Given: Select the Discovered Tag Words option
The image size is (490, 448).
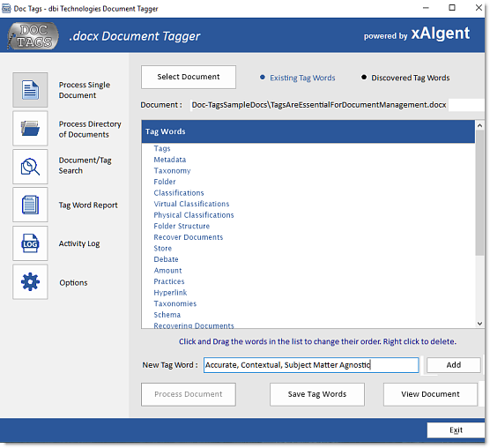Looking at the screenshot, I should click(x=405, y=78).
